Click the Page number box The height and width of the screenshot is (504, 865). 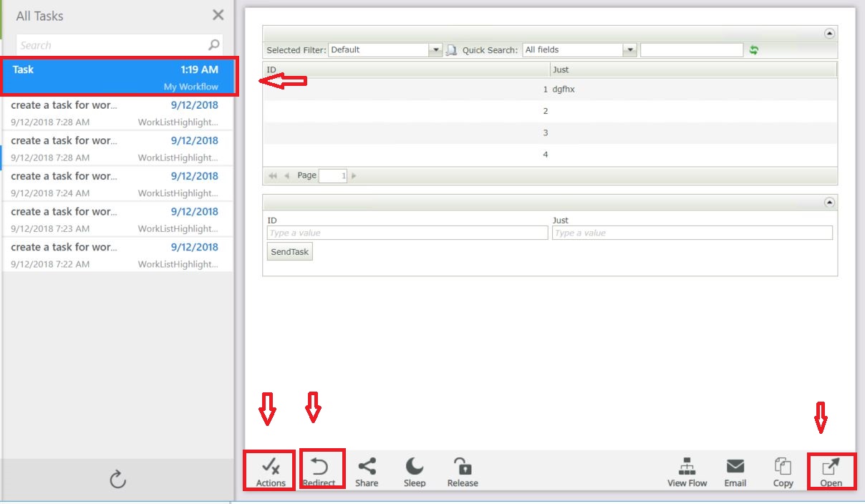click(333, 176)
